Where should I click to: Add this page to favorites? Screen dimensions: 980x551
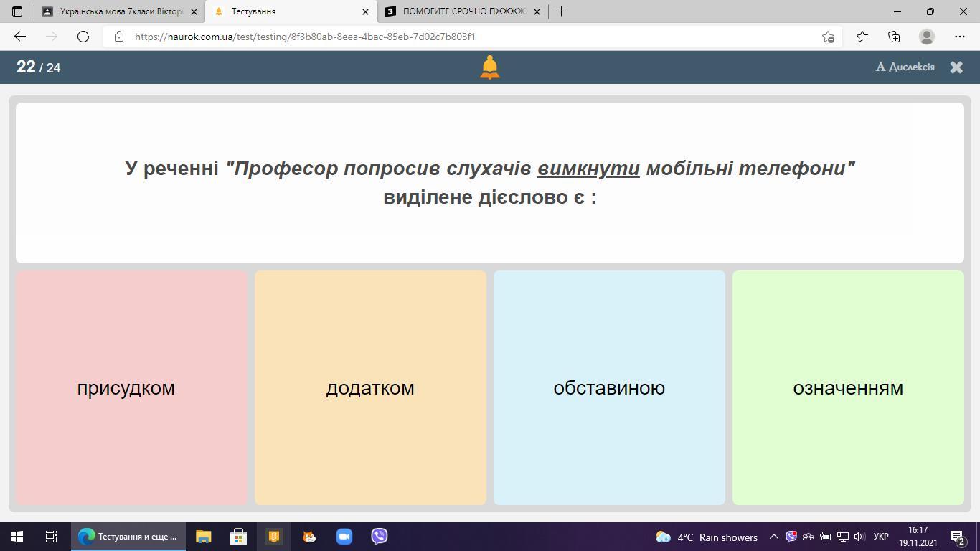tap(828, 37)
